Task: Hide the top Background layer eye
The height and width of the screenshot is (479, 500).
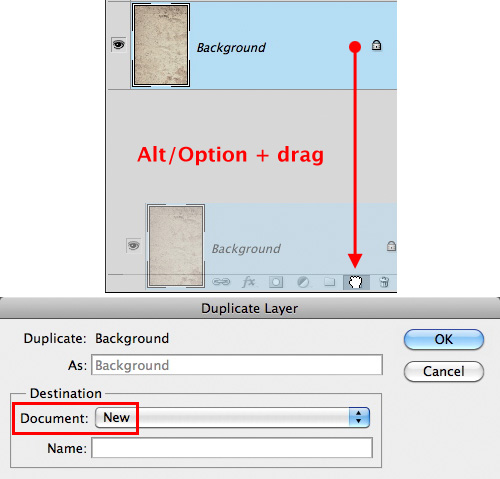Action: tap(118, 44)
